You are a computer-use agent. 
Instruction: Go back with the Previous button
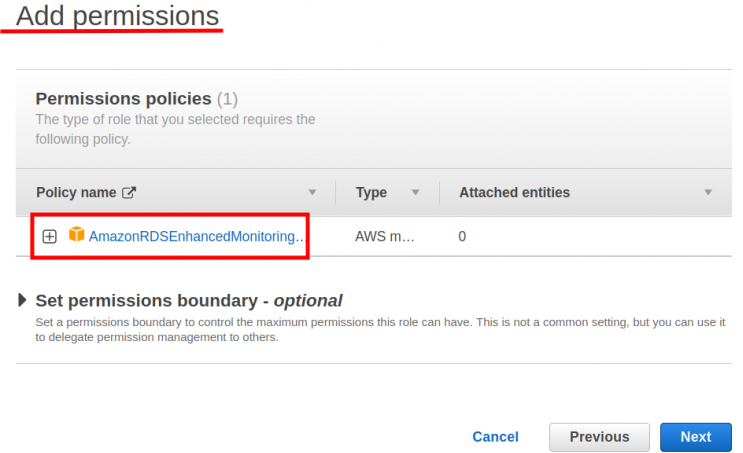coord(599,437)
